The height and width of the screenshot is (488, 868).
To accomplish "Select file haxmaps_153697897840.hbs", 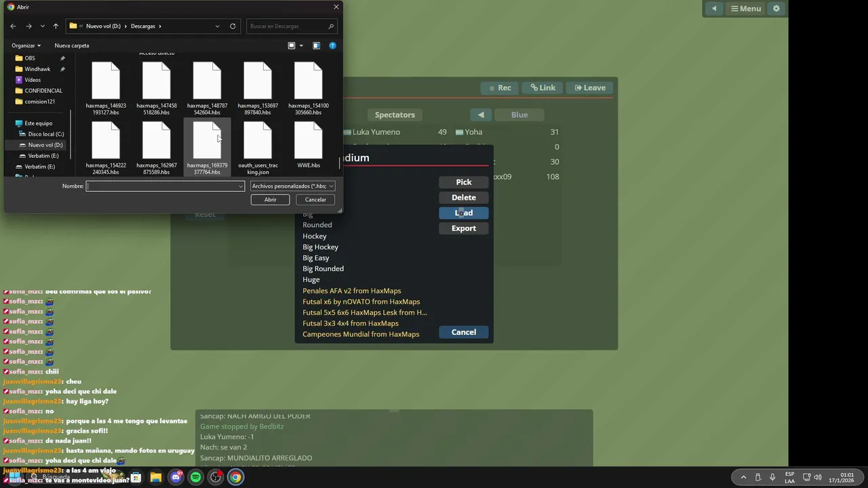I will pyautogui.click(x=258, y=87).
